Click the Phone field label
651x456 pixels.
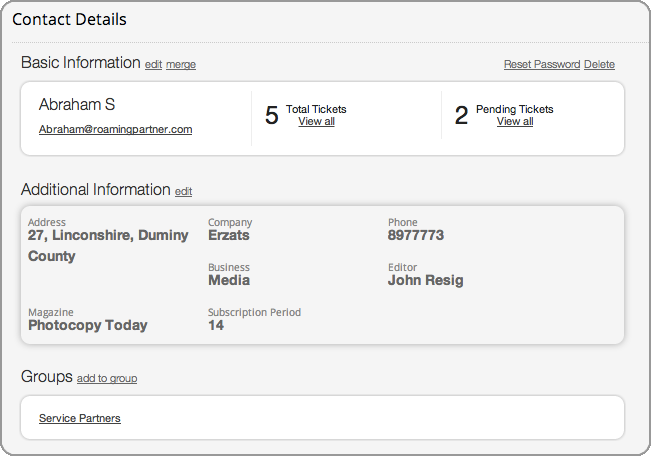click(403, 222)
